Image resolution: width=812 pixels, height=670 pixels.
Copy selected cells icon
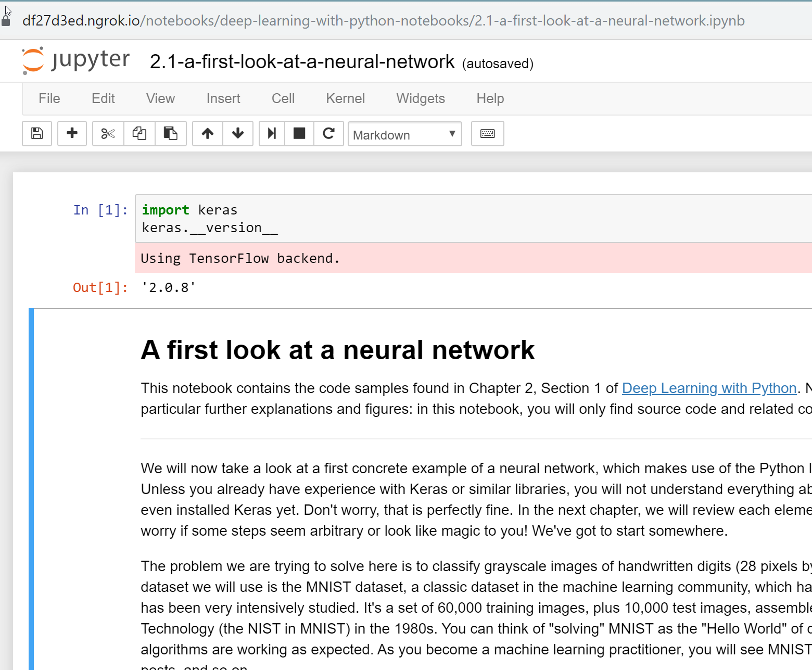click(139, 134)
